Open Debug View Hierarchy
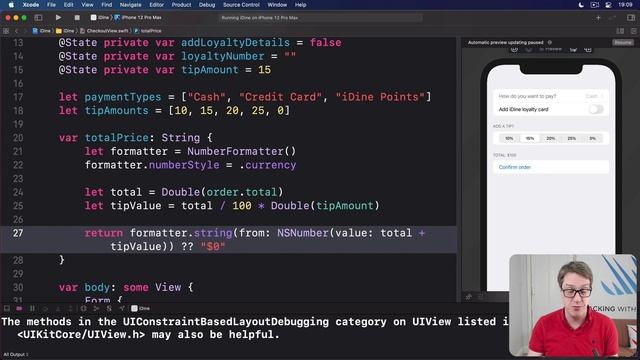640x360 pixels. (83, 308)
